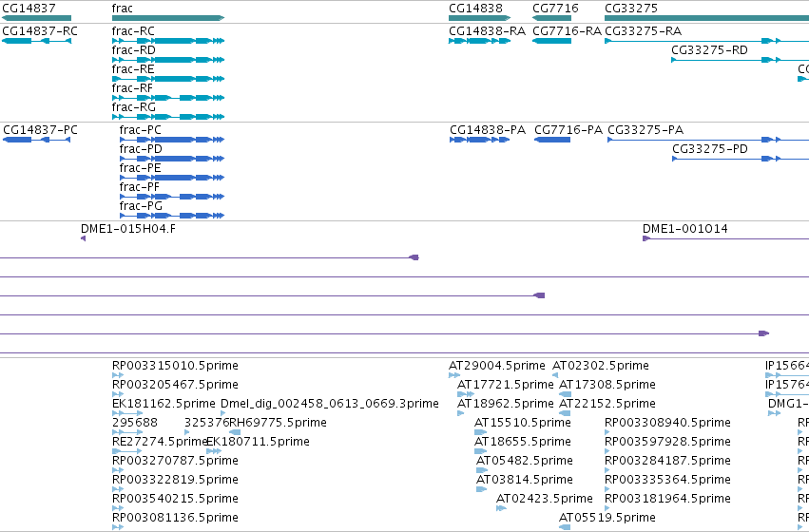Click the AT05482.5prime EST glyph

[482, 470]
